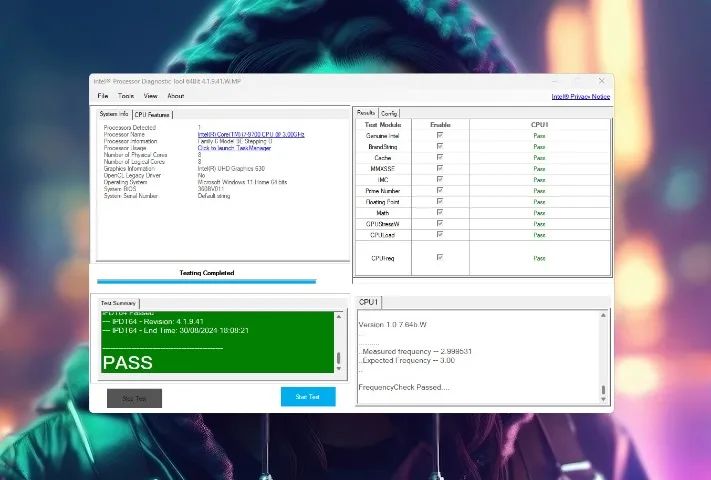
Task: Open the View menu
Action: pos(150,96)
